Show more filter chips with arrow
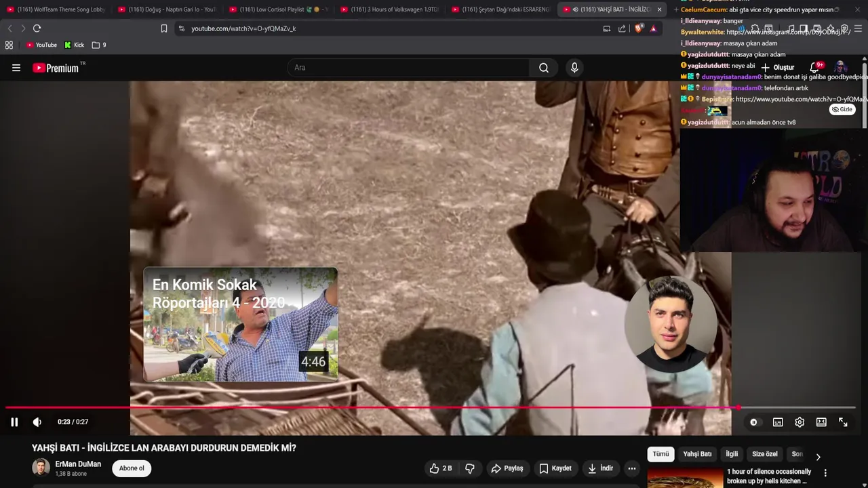The height and width of the screenshot is (488, 868). tap(818, 457)
